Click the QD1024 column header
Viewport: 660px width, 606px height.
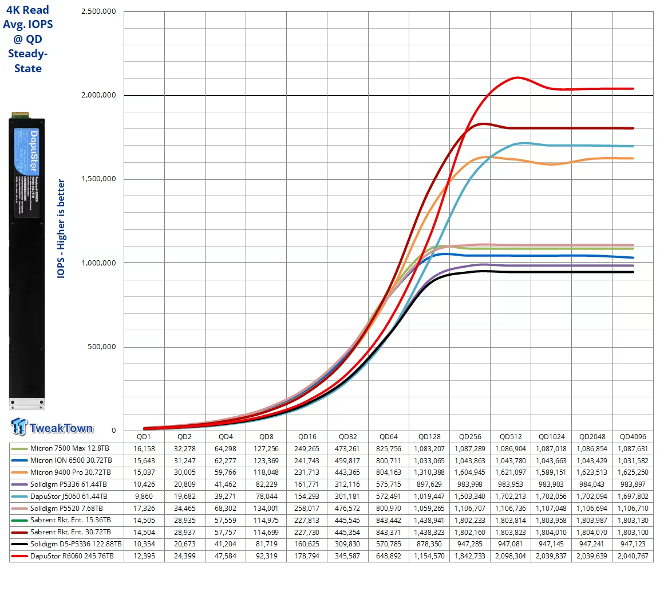[x=551, y=437]
